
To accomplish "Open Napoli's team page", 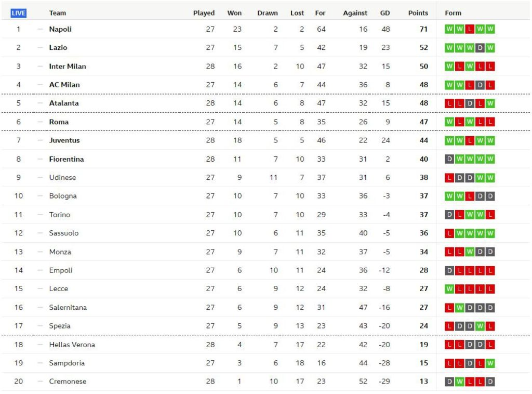I will coord(60,29).
